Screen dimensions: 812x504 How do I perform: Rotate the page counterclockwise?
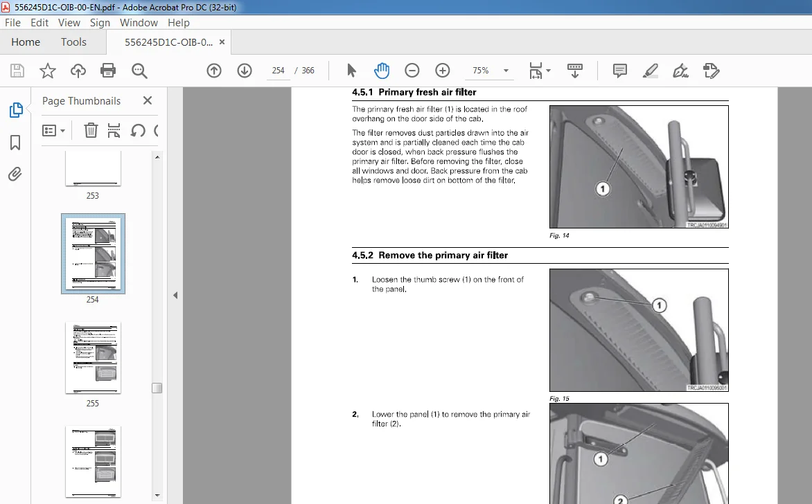[x=138, y=130]
